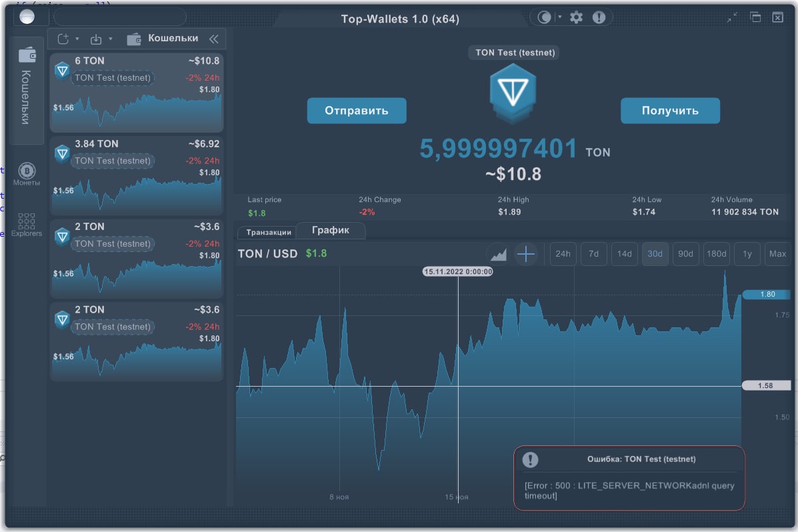
Task: Click the 24h Change value -2%
Action: 367,212
